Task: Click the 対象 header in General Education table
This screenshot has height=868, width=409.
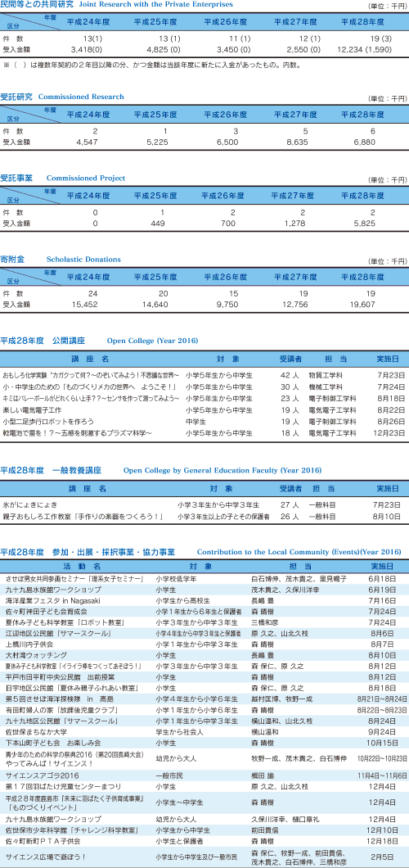Action: point(221,489)
